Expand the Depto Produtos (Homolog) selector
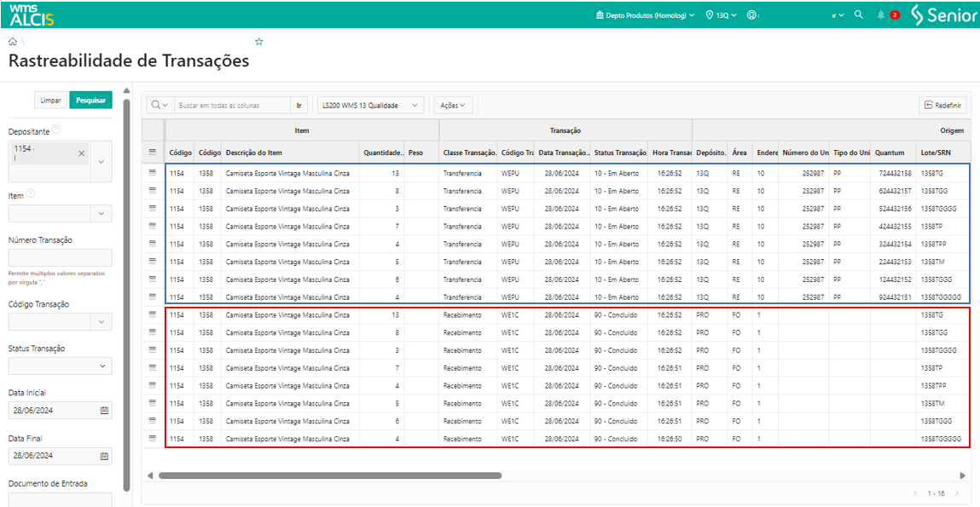Viewport: 980px width, 507px height. [x=646, y=15]
